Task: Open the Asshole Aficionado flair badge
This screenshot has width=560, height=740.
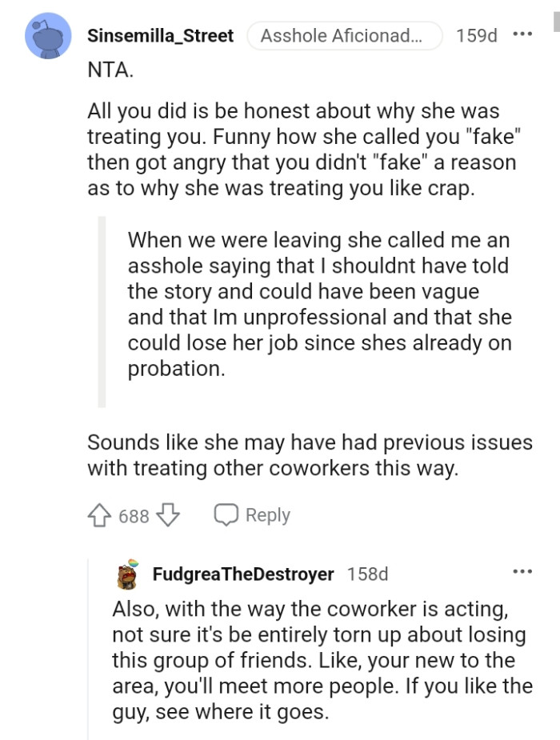Action: 344,35
